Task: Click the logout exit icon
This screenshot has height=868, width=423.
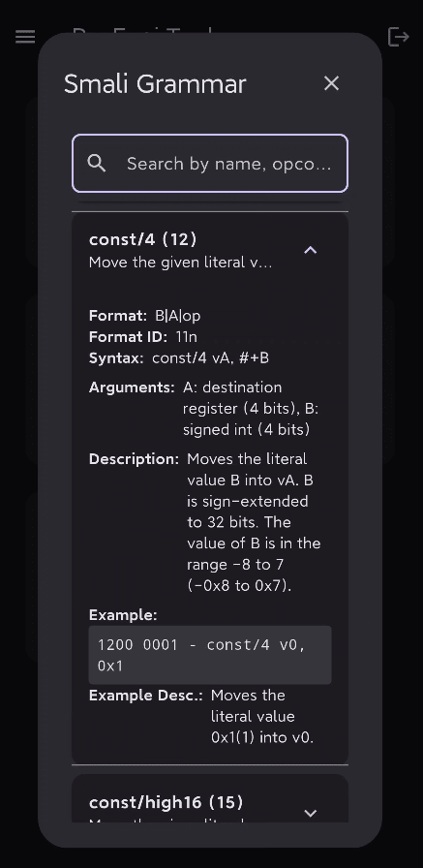Action: pos(398,37)
